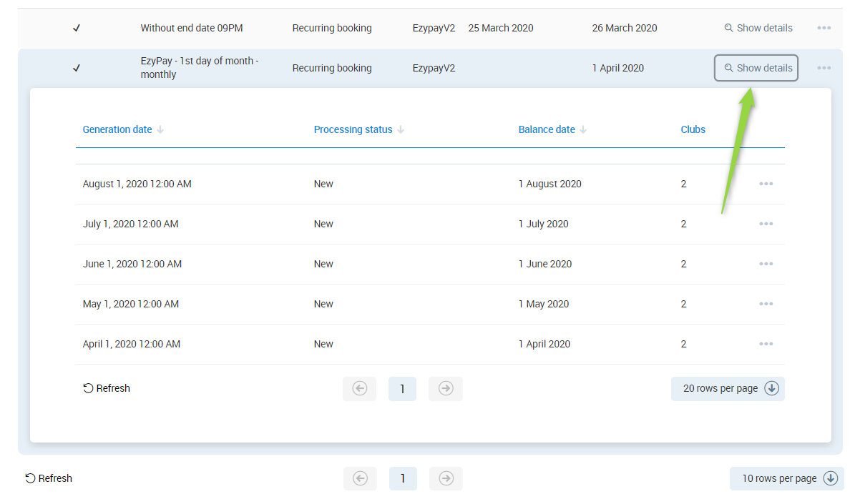Open three-dots menu for July 1, 2020 row
Screen dimensions: 855x504
tap(766, 224)
